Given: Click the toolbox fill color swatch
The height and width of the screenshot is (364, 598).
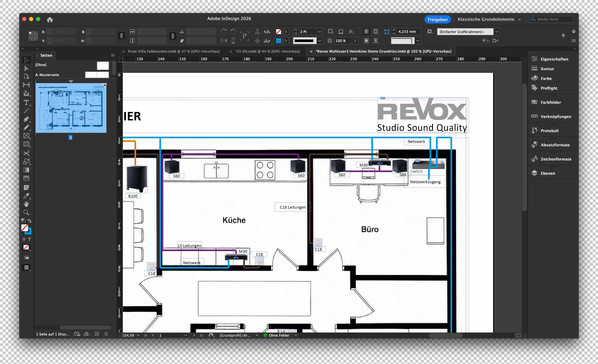Looking at the screenshot, I should (25, 228).
